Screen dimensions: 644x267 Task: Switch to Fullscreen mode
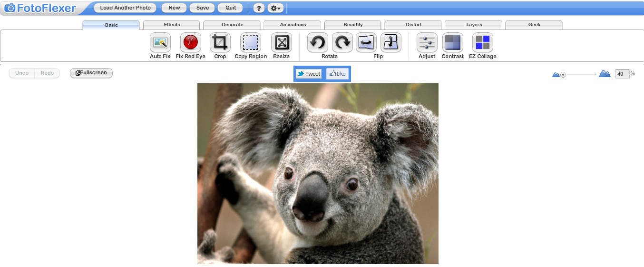[91, 73]
